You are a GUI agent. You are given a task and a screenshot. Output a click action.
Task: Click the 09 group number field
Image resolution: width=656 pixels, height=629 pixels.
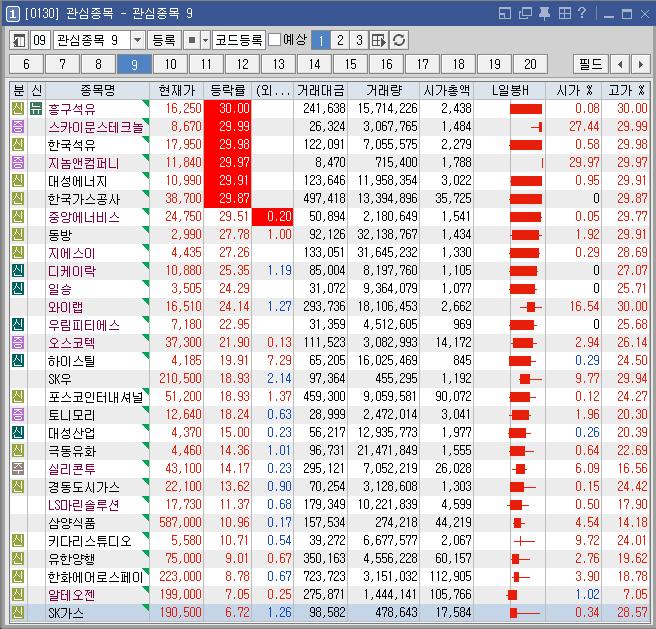coord(40,40)
